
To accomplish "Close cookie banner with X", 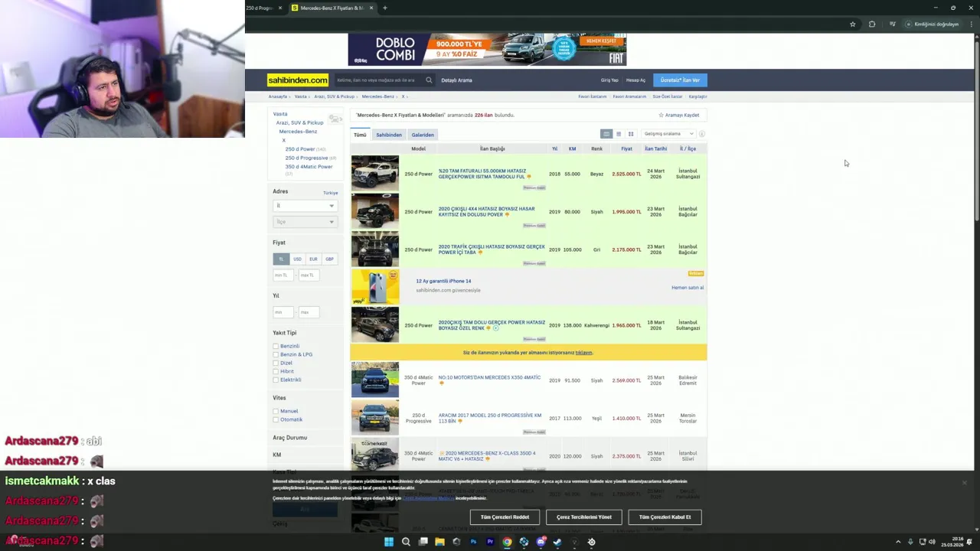I will pyautogui.click(x=965, y=483).
